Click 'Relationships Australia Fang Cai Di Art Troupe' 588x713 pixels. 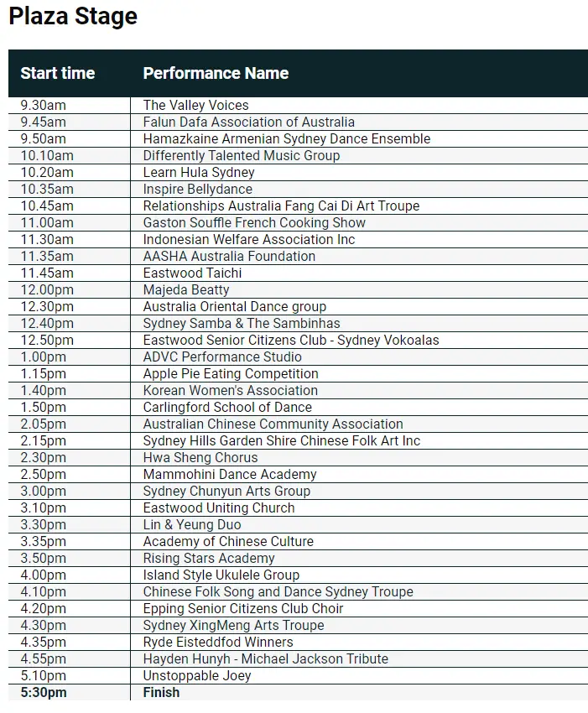pos(281,206)
